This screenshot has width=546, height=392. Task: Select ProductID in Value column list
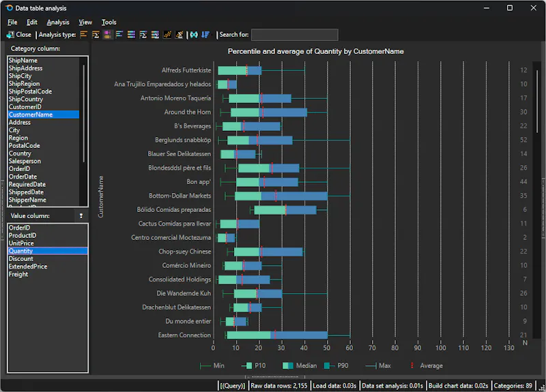click(x=48, y=235)
